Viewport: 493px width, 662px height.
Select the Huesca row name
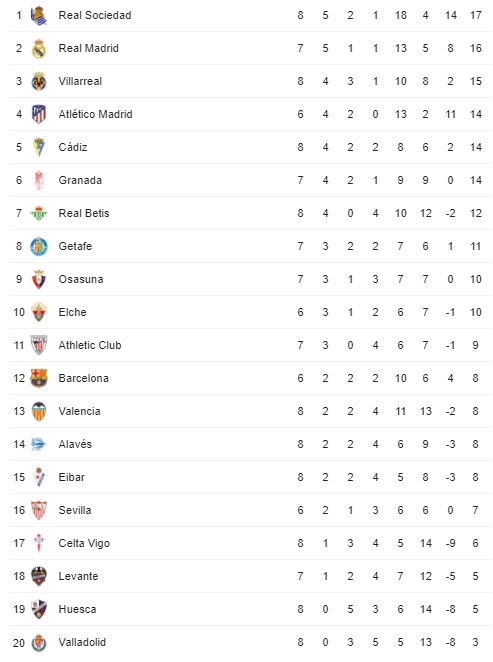[77, 609]
